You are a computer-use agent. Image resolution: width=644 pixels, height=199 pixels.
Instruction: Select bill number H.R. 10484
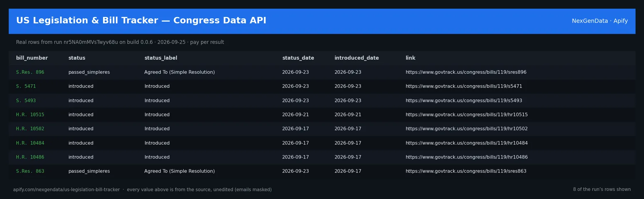(x=30, y=143)
